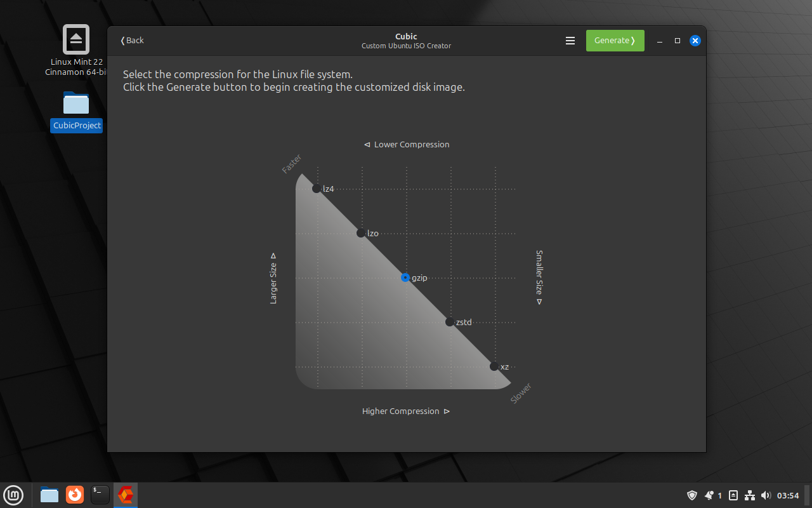Open the security shield tray icon
The width and height of the screenshot is (812, 508).
pos(692,495)
